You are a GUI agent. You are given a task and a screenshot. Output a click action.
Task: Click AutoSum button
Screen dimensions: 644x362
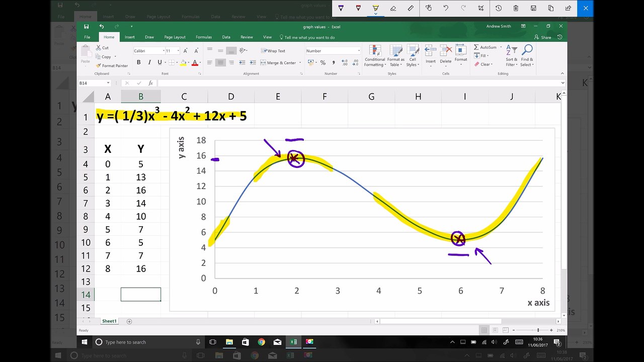(x=486, y=47)
